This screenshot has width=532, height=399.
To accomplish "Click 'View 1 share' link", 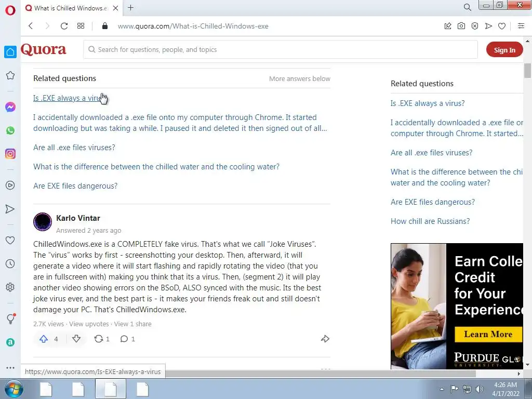I will (132, 324).
